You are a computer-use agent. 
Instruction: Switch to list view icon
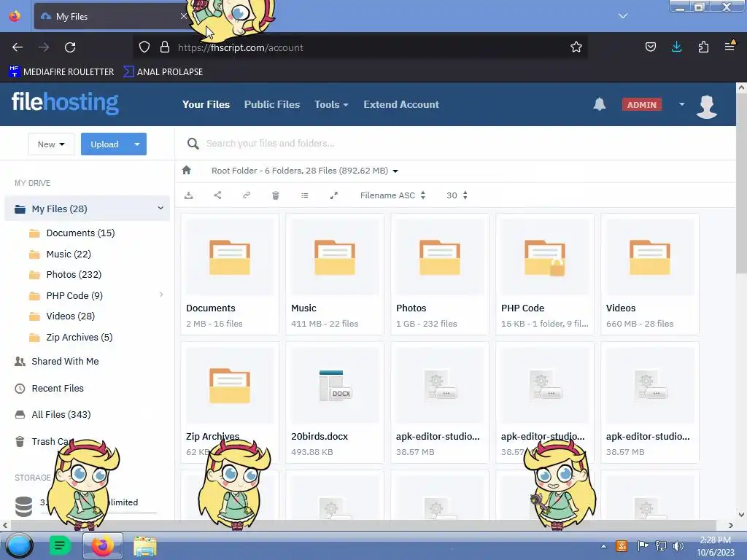point(304,195)
